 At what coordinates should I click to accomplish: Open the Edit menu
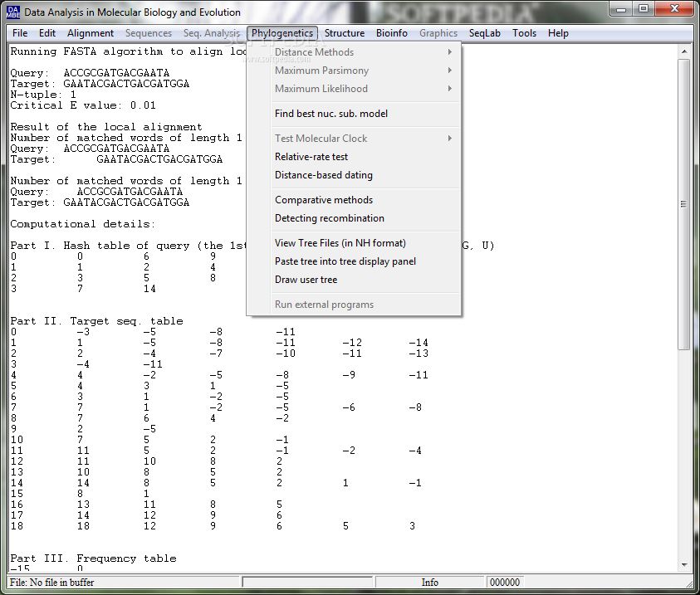47,33
